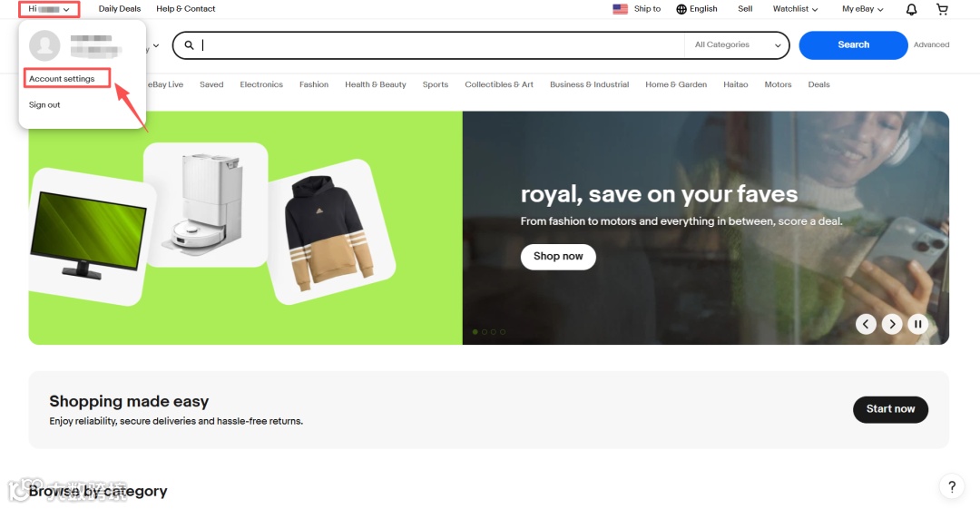Open the Sell link
Screen dimensions: 980x509
click(x=745, y=9)
